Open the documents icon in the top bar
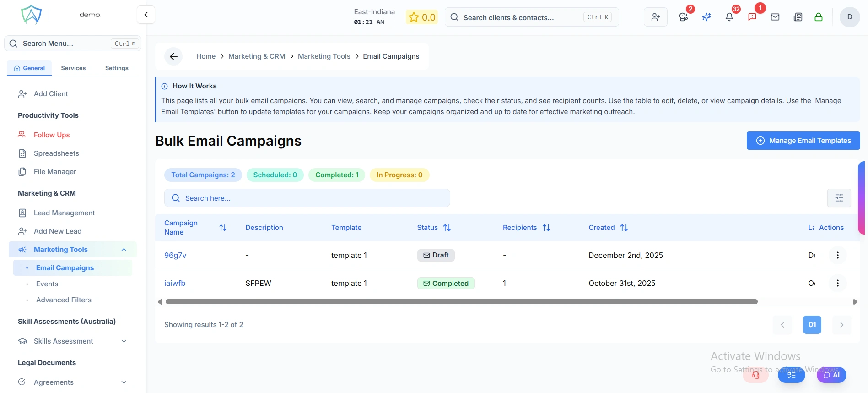Image resolution: width=868 pixels, height=393 pixels. [798, 17]
